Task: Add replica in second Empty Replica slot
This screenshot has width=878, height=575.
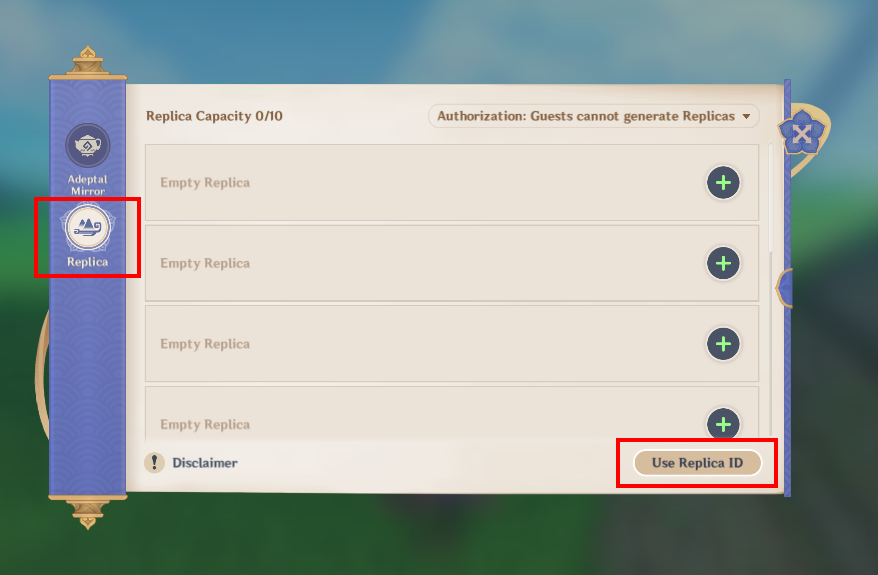Action: [723, 263]
